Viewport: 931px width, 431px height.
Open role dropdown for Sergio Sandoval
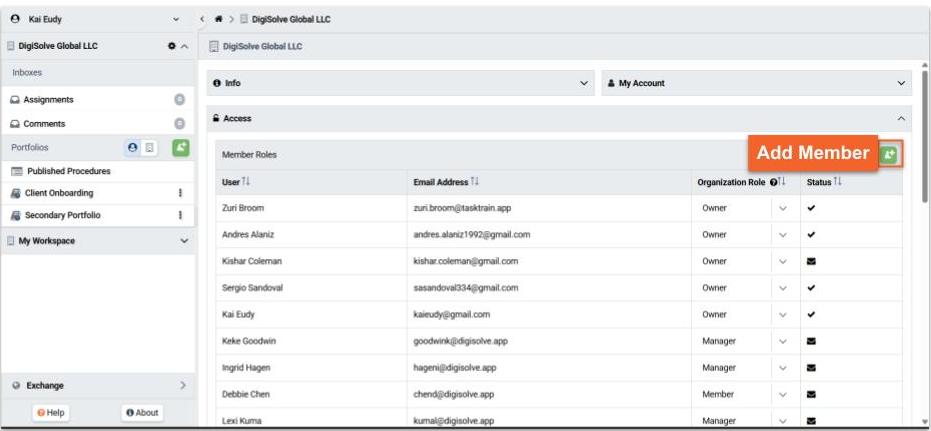pyautogui.click(x=783, y=287)
